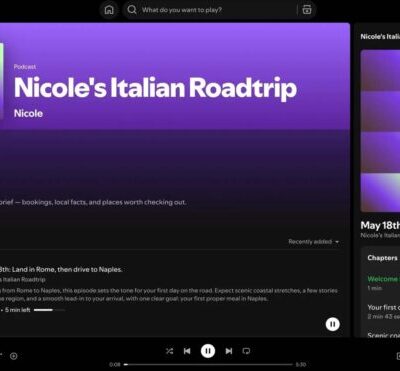Click the podcast description line about bookings
This screenshot has height=371, width=400.
point(93,202)
